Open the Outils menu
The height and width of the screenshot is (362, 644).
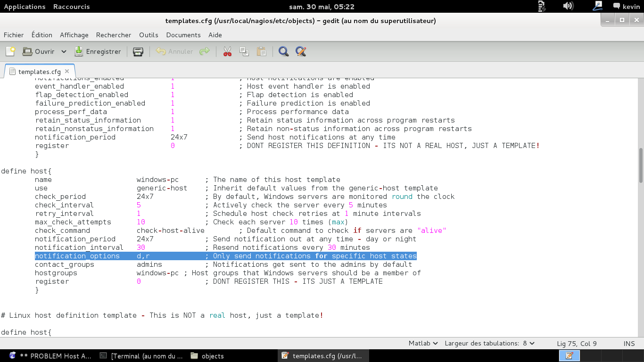click(x=149, y=35)
